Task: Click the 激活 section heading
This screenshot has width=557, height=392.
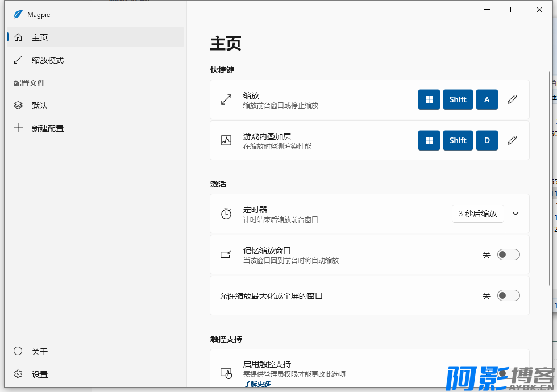Action: (x=218, y=184)
